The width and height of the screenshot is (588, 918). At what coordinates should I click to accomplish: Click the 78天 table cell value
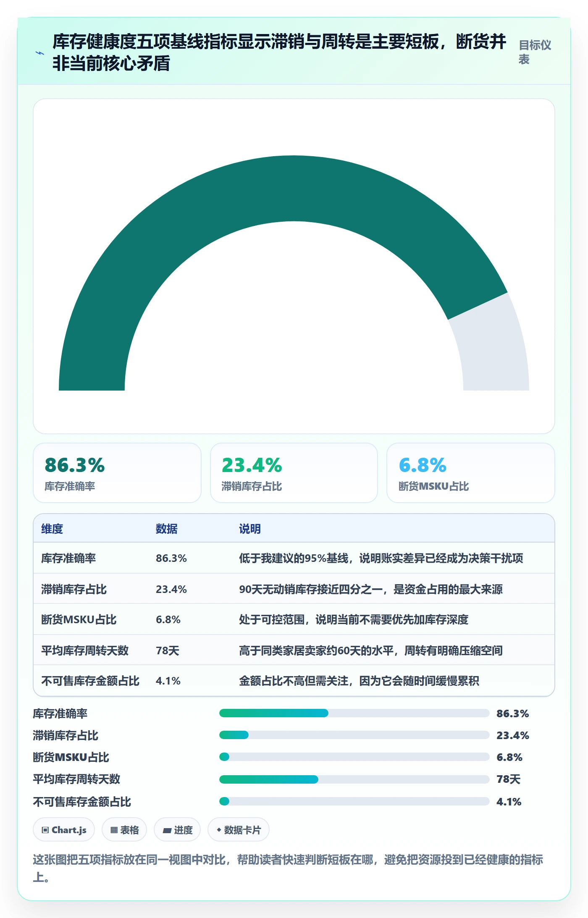[x=168, y=650]
